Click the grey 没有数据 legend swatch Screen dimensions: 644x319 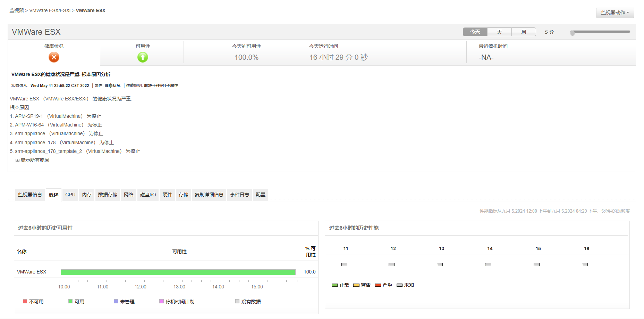tap(237, 301)
